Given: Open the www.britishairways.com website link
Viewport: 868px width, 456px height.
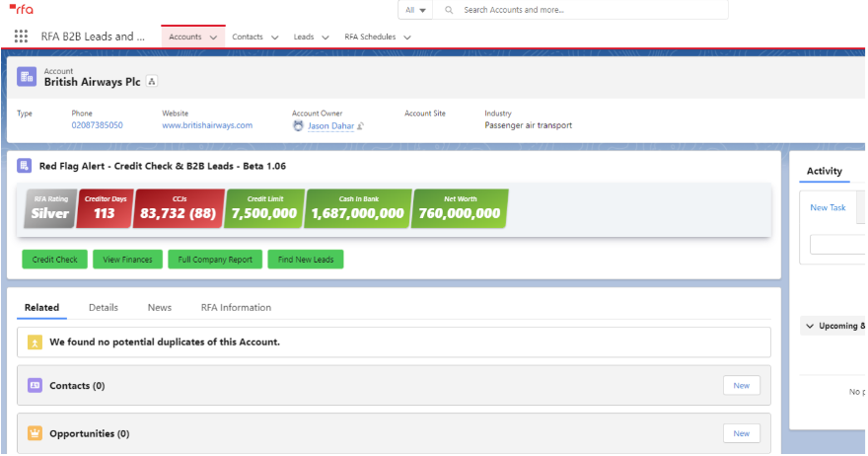Looking at the screenshot, I should (x=207, y=125).
